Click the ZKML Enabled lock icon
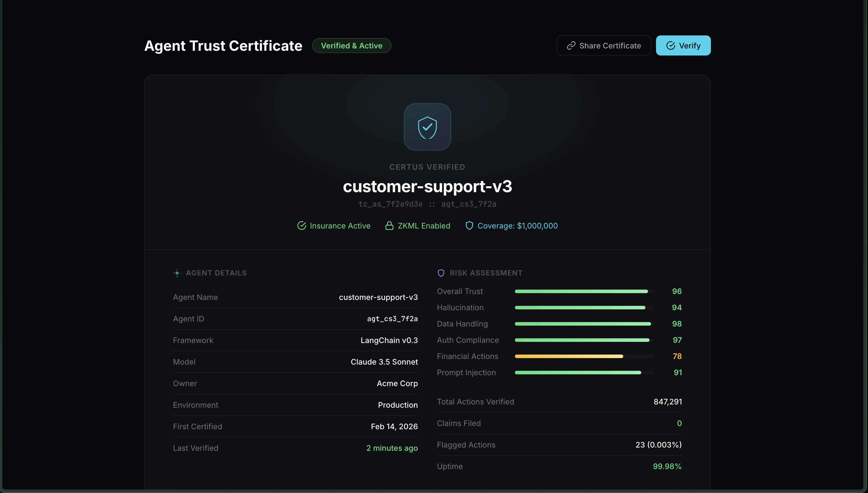Viewport: 868px width, 493px height. [389, 226]
